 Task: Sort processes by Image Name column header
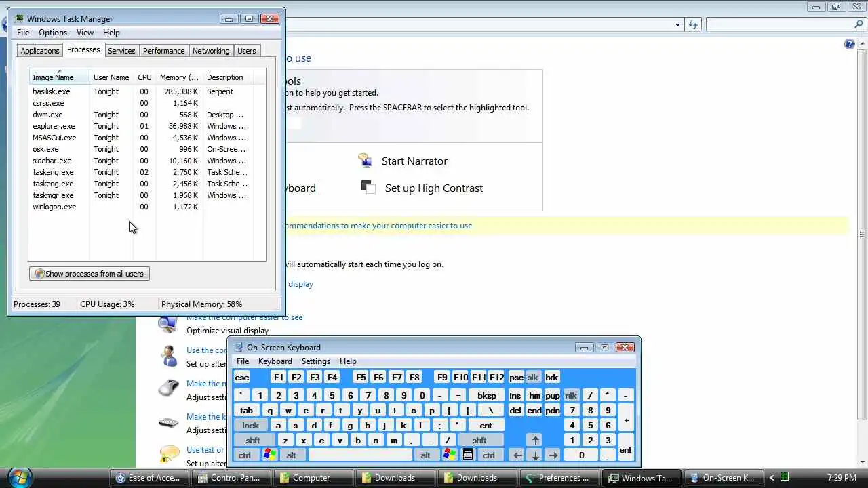point(59,77)
